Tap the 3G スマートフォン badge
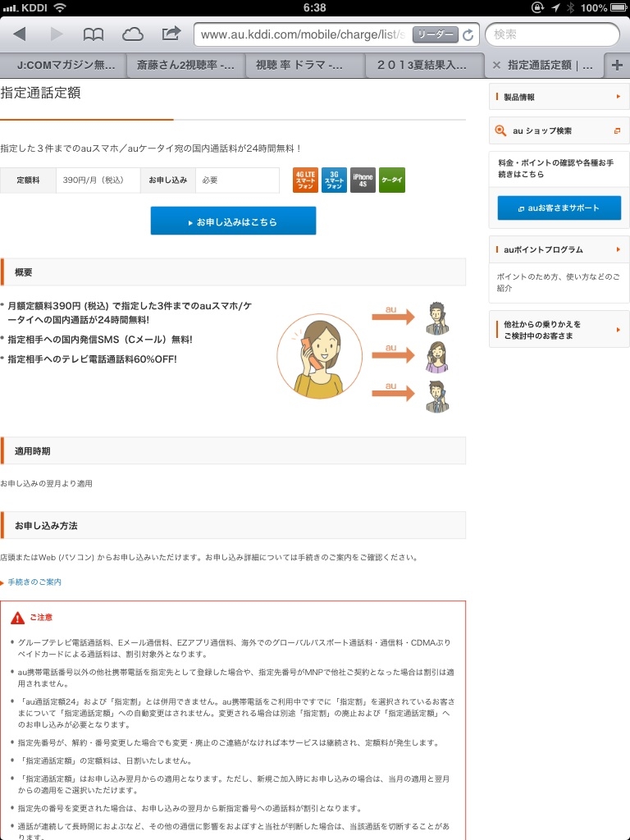630x840 pixels. 335,180
